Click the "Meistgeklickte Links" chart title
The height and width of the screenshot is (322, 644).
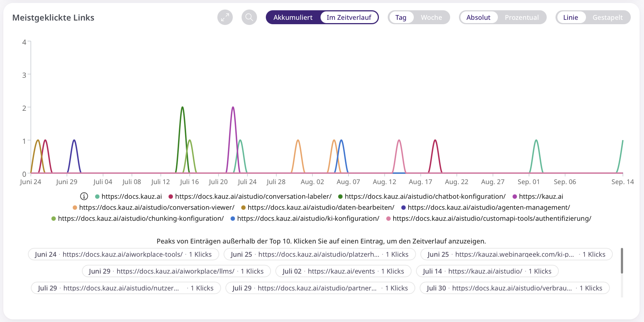[x=53, y=18]
